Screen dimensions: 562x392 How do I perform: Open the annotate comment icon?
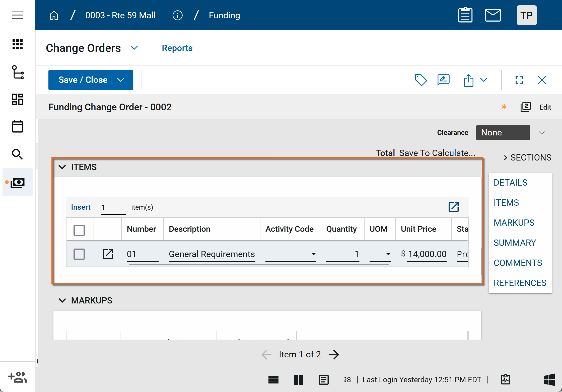(443, 80)
